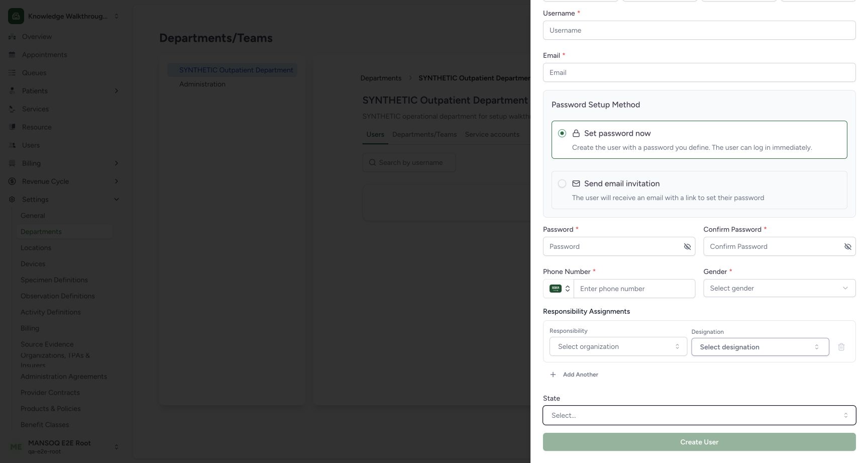
Task: Select the Set password now option
Action: click(699, 140)
